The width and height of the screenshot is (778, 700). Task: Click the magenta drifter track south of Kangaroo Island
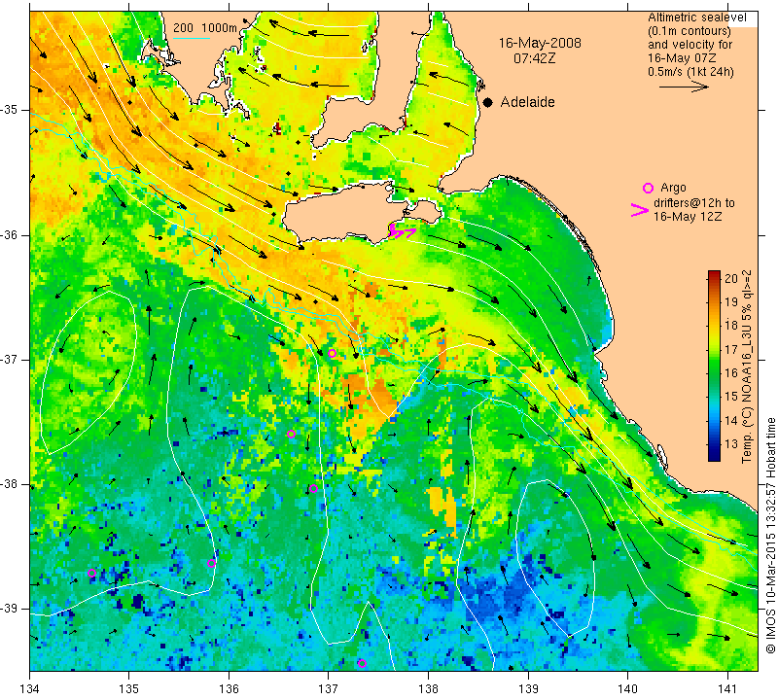[401, 231]
